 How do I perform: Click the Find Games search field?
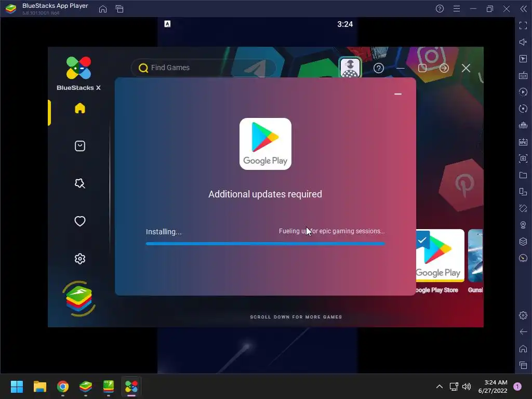point(204,68)
